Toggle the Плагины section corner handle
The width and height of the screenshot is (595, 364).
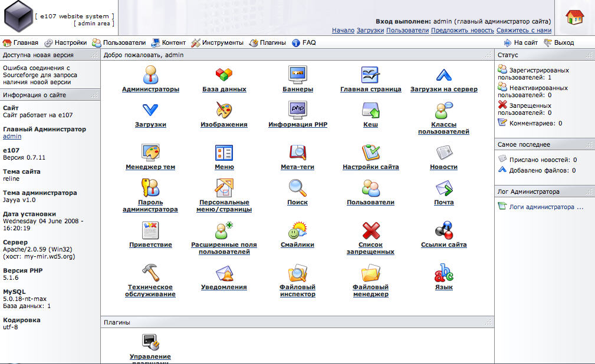click(x=488, y=322)
